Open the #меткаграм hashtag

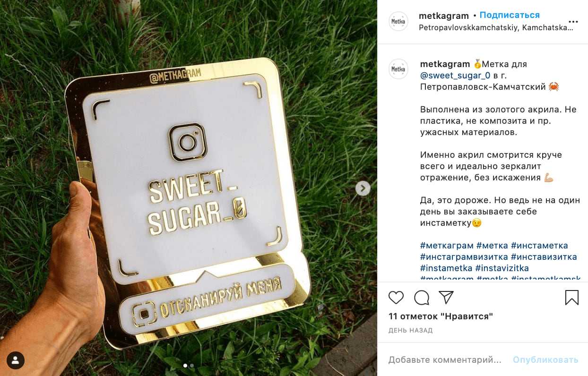point(447,246)
